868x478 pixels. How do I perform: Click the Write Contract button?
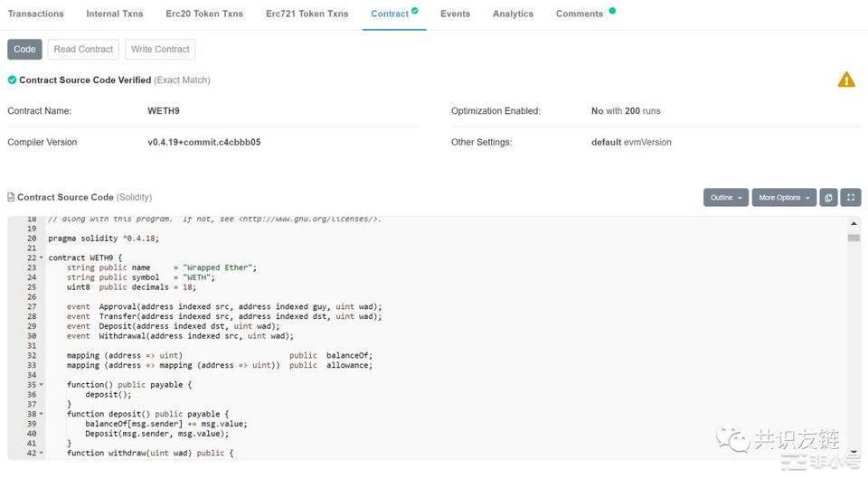coord(160,49)
